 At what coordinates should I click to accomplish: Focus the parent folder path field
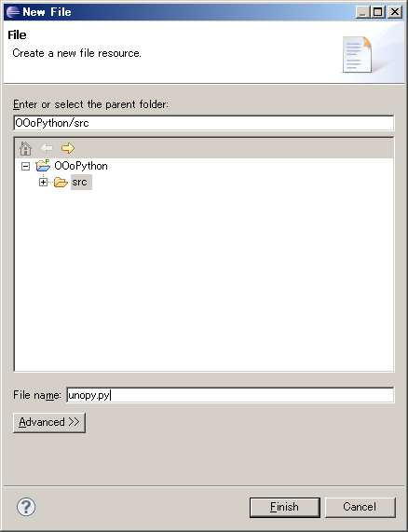[x=204, y=123]
